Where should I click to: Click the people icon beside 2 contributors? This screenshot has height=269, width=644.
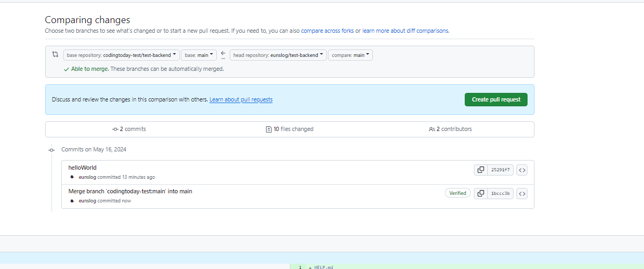pos(431,129)
